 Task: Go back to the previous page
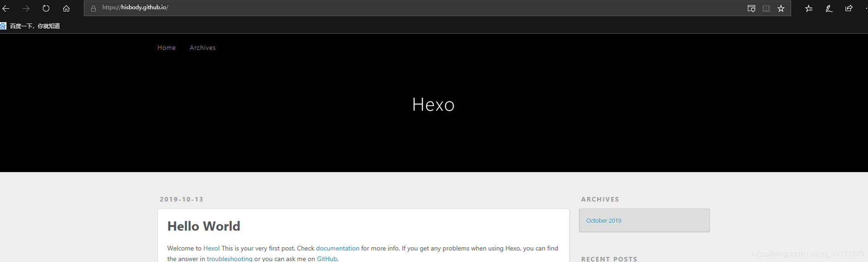[x=6, y=8]
